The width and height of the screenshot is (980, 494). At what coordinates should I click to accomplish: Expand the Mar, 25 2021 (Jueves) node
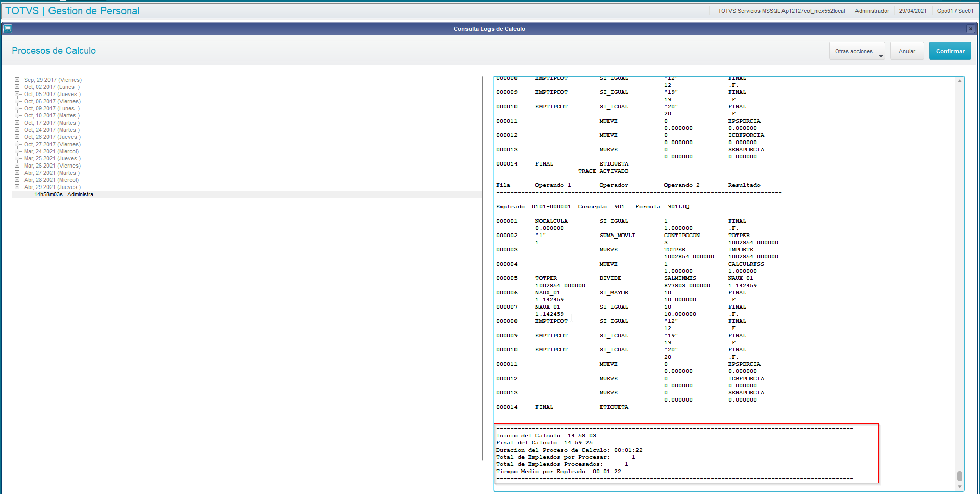pos(17,158)
